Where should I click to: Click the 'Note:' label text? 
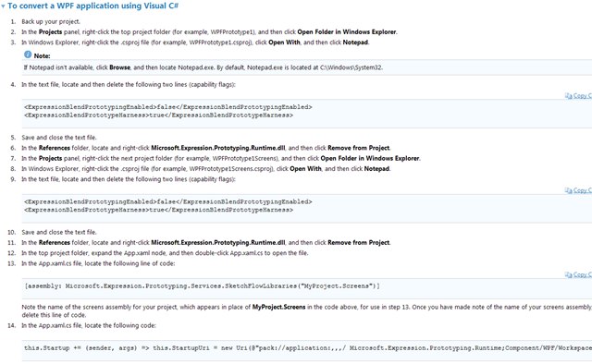point(42,55)
